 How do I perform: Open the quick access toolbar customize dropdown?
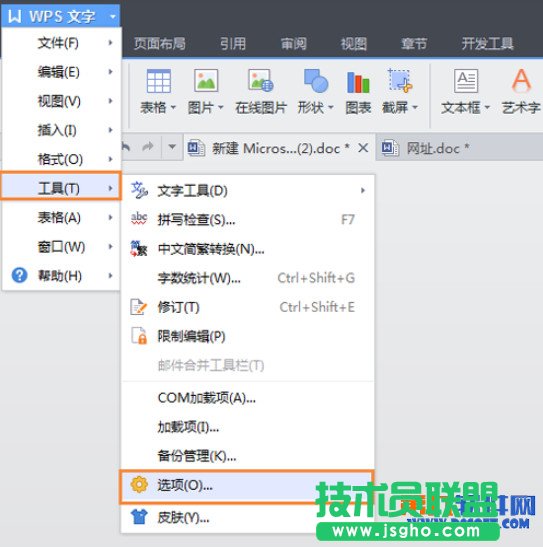[x=172, y=147]
